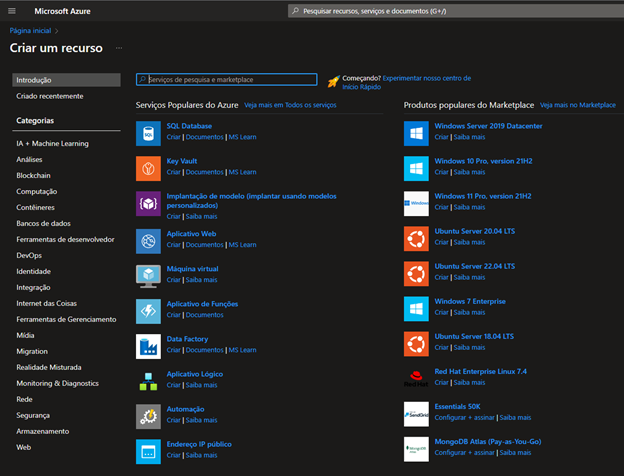
Task: Open Veja mais em Todos os serviços
Action: tap(290, 105)
